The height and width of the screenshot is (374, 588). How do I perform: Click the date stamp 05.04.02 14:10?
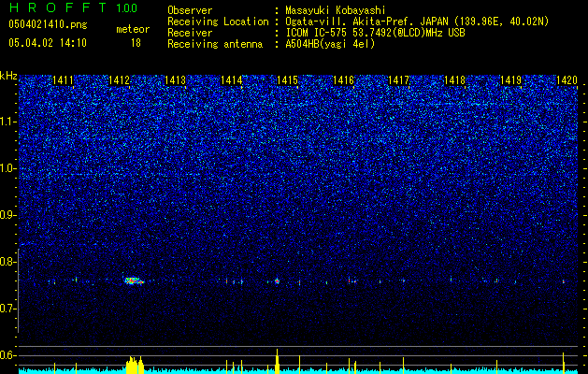[48, 43]
